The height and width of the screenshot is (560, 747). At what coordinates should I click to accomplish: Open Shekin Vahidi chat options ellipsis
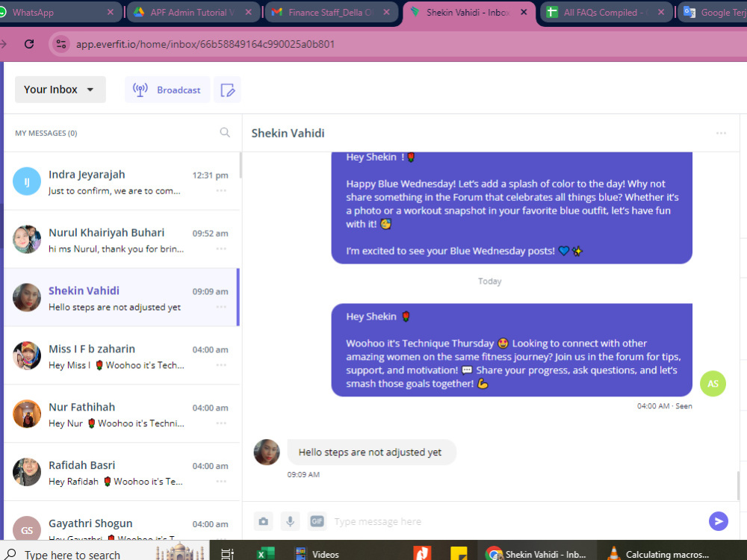(721, 134)
